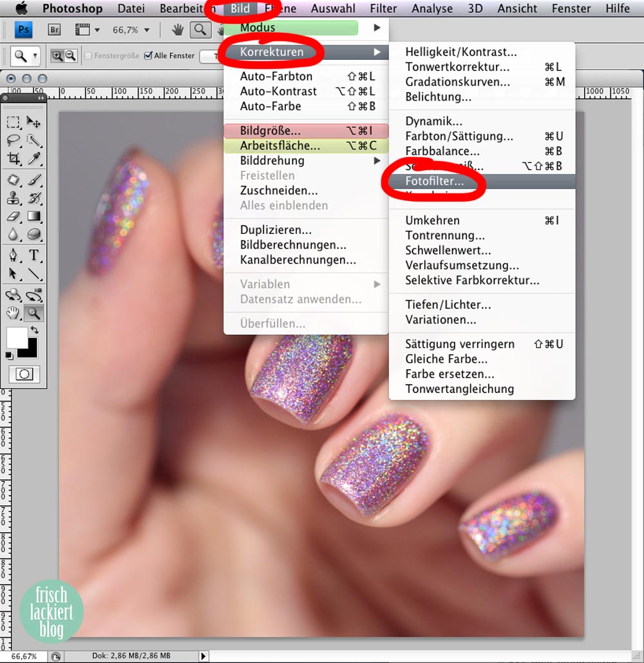Choose Sättigung verringern

pyautogui.click(x=482, y=344)
